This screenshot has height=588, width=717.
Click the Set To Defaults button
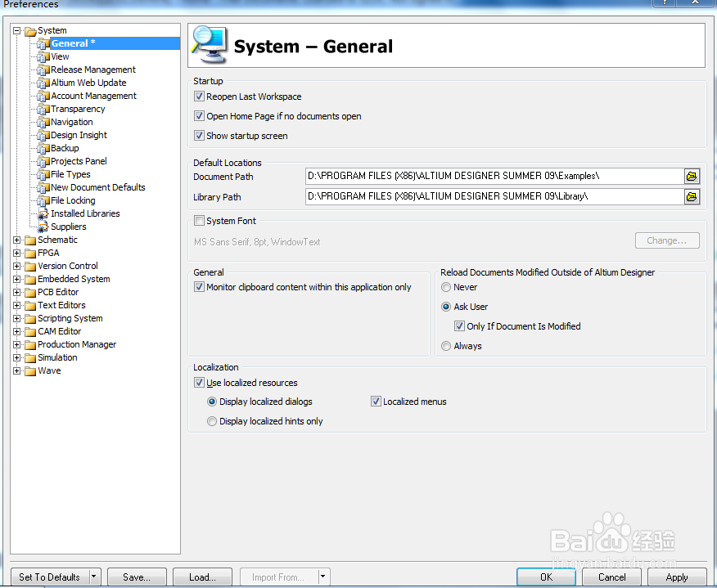[x=50, y=577]
